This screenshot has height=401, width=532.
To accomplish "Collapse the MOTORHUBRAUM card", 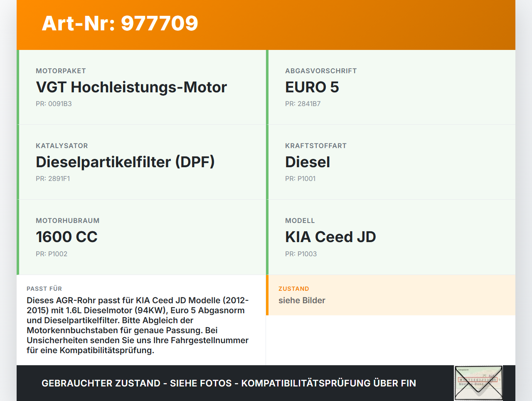I will point(68,220).
